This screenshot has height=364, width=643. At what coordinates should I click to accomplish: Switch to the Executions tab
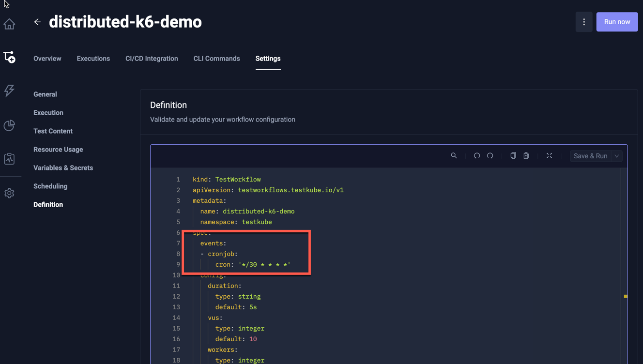pos(93,59)
